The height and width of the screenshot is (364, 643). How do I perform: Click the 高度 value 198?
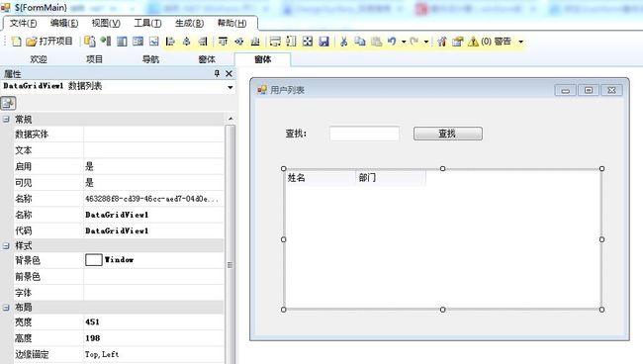coord(153,338)
